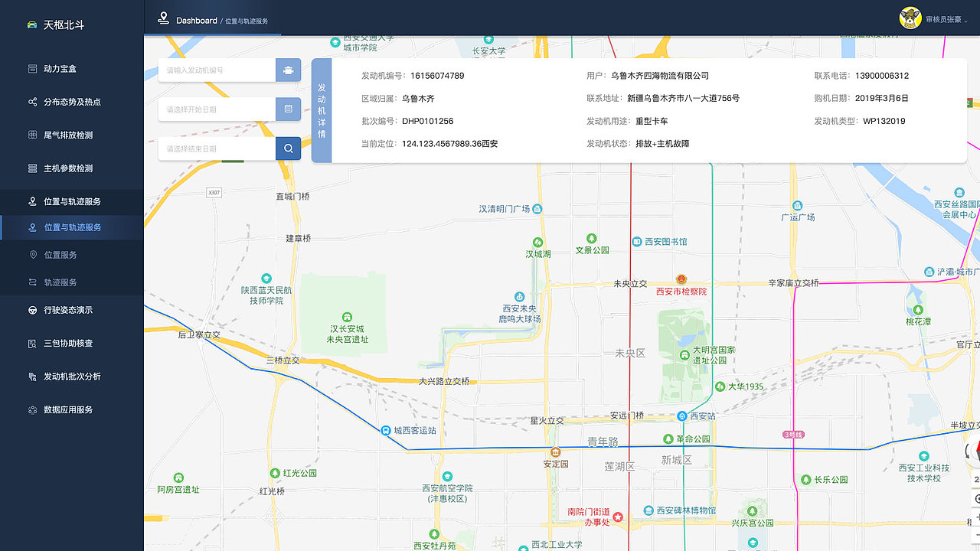Image resolution: width=980 pixels, height=551 pixels.
Task: Select the engine icon beside the engine number input
Action: [x=288, y=70]
